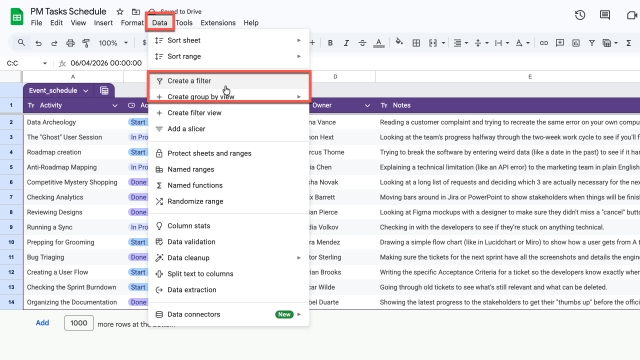Toggle strikethrough formatting
Image resolution: width=640 pixels, height=360 pixels.
point(362,43)
